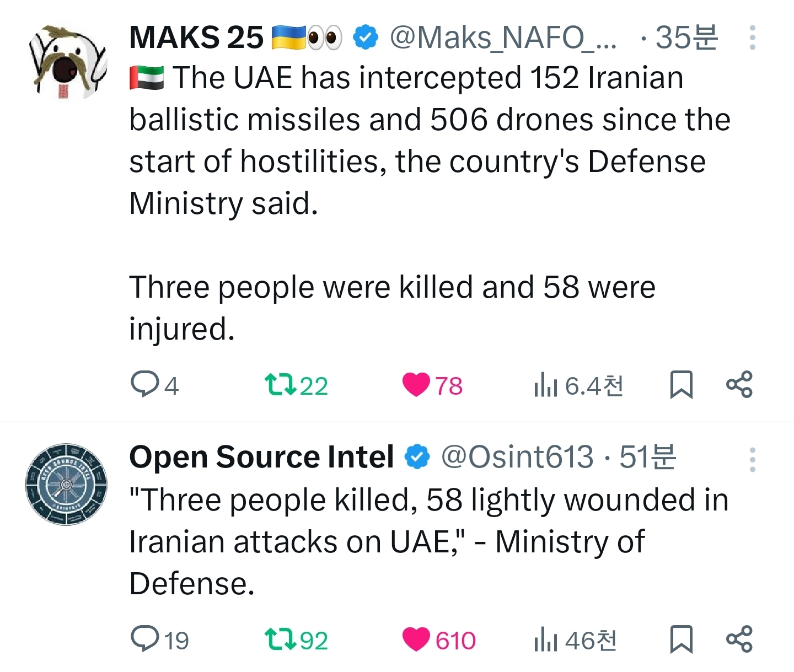Share the MAKS 25 tweet
This screenshot has width=794, height=672.
[x=739, y=384]
